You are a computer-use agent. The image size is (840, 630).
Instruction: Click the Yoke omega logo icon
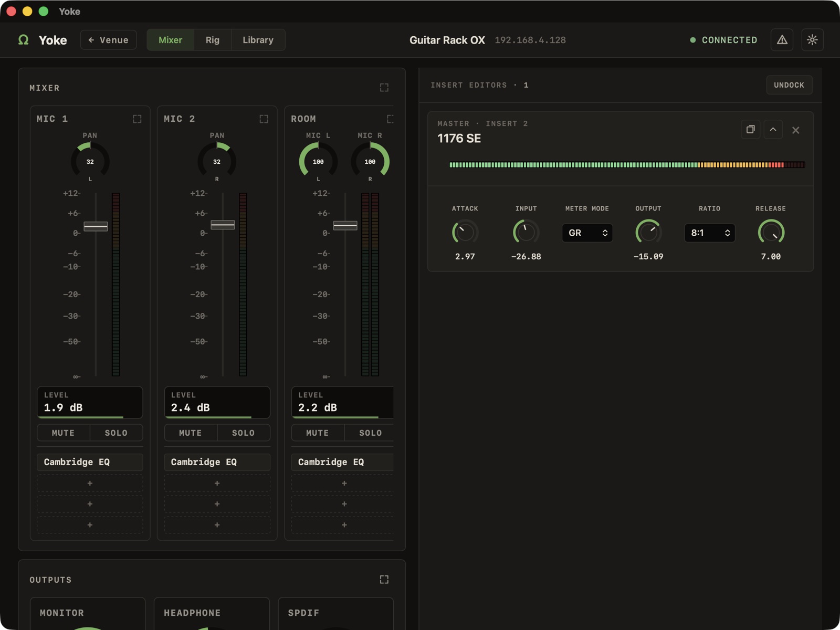(x=24, y=40)
